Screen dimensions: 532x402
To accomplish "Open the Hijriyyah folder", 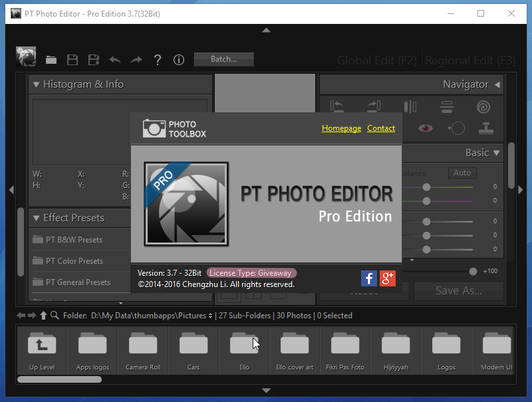I will coord(396,350).
